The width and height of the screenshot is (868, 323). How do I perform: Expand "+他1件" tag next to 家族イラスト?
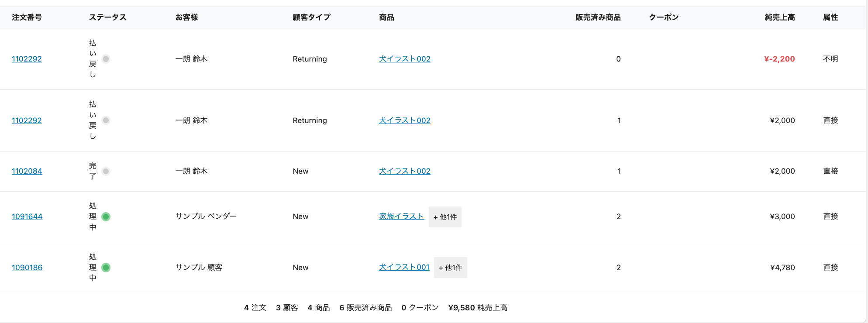tap(445, 217)
